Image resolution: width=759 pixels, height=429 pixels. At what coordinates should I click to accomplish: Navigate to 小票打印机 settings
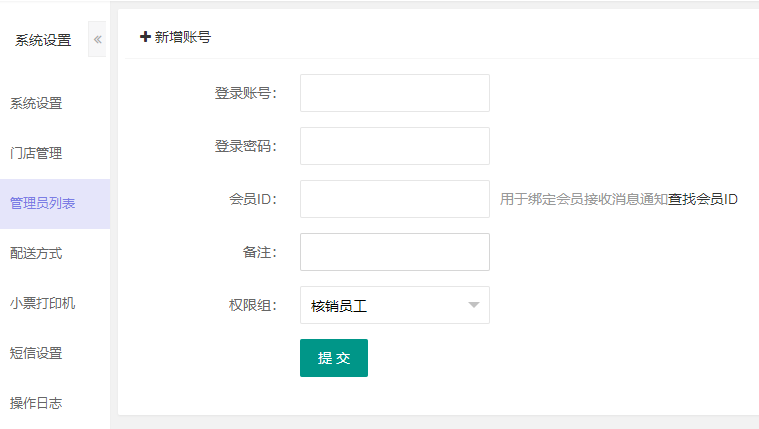(42, 303)
